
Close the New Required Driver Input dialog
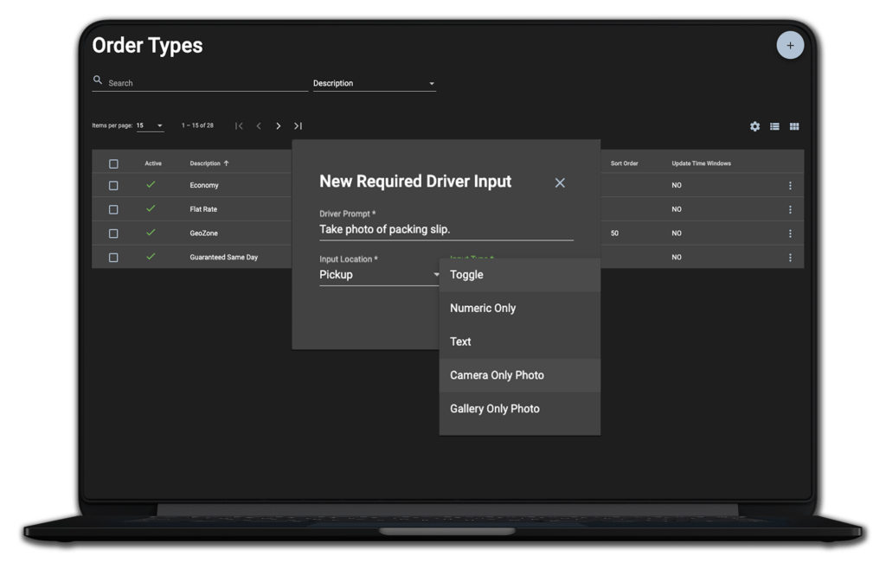560,182
